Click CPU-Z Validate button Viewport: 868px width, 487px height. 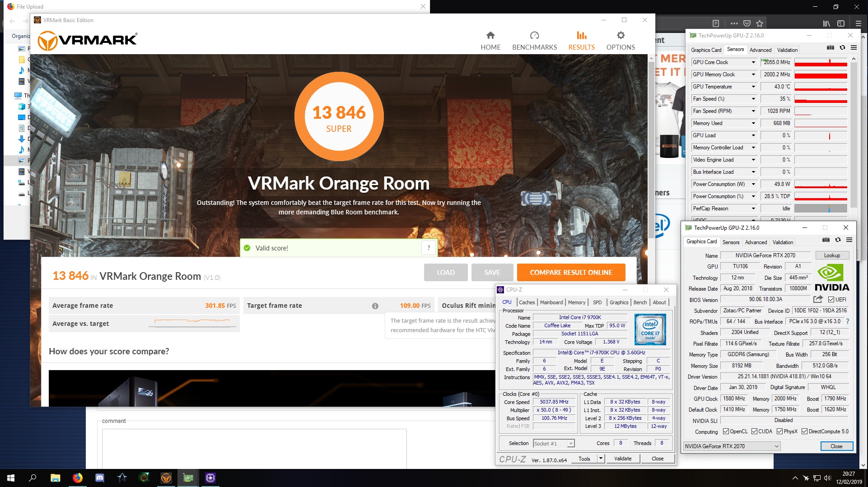pyautogui.click(x=623, y=459)
